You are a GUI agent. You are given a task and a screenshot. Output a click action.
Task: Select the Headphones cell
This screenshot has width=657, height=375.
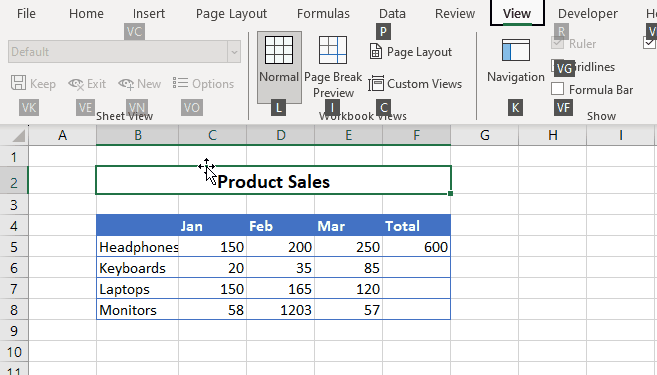coord(137,247)
